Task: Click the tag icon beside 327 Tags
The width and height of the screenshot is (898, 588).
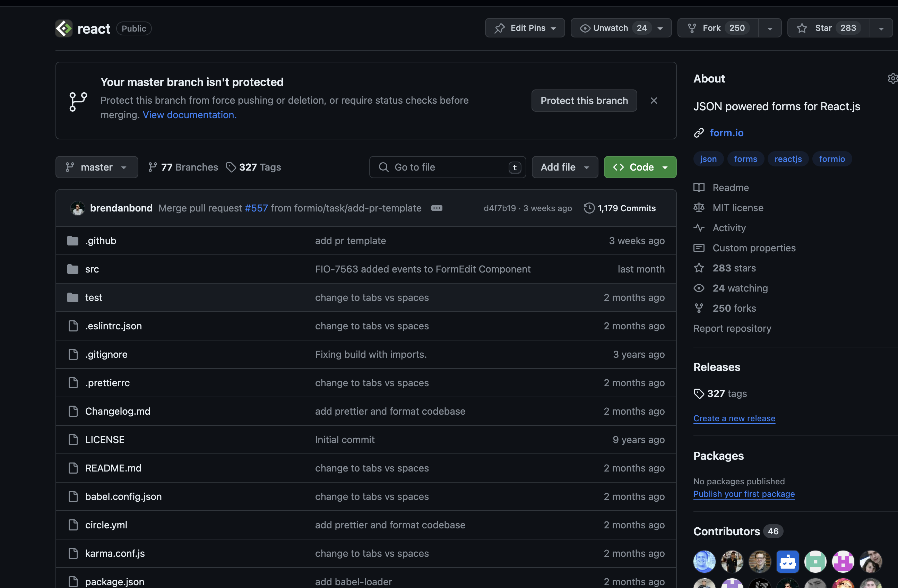Action: click(231, 167)
